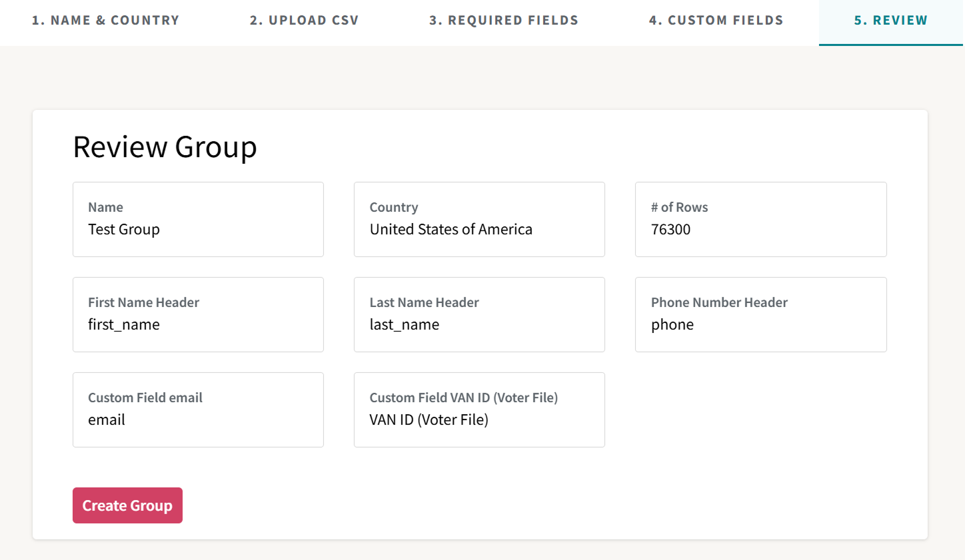Click the Phone Number Header card
Viewport: 965px width, 560px height.
pyautogui.click(x=760, y=314)
